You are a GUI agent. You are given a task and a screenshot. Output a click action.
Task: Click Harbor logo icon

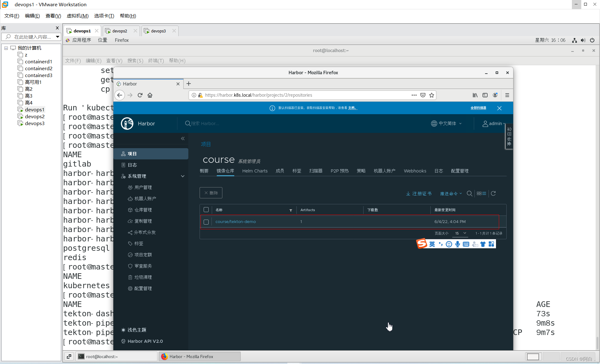pyautogui.click(x=127, y=124)
